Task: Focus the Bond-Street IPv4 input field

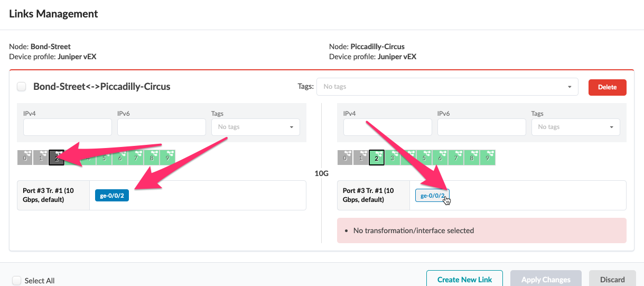Action: click(68, 127)
